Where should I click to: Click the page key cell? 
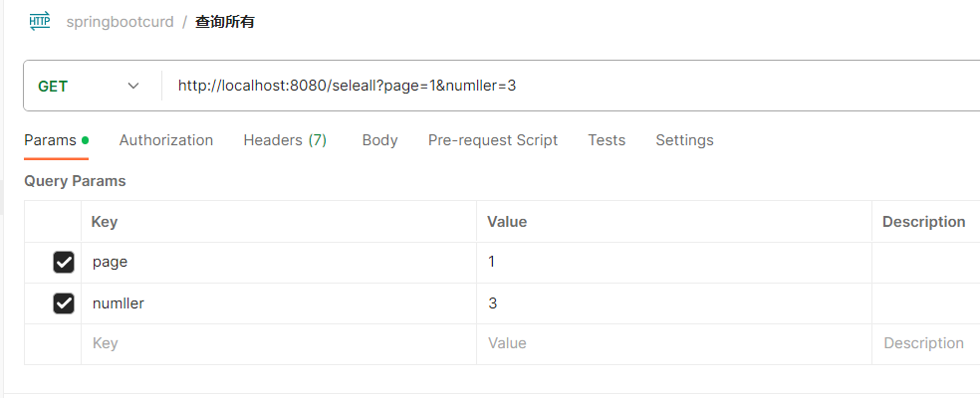279,263
